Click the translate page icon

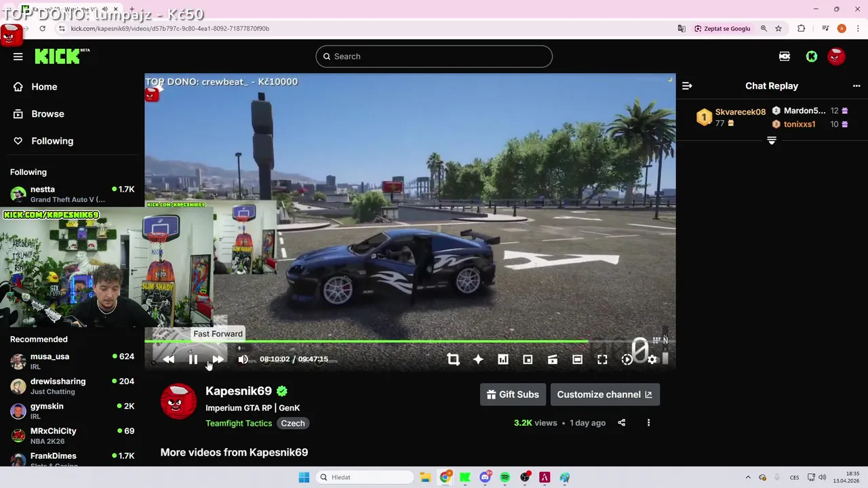(x=682, y=28)
